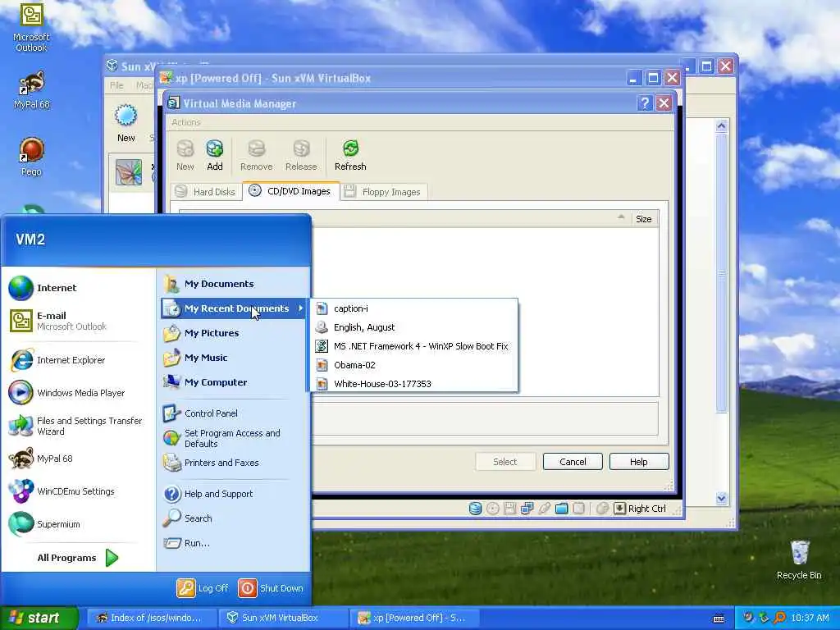Click scroll up arrow in VirtualBox window
840x630 pixels.
pos(721,126)
